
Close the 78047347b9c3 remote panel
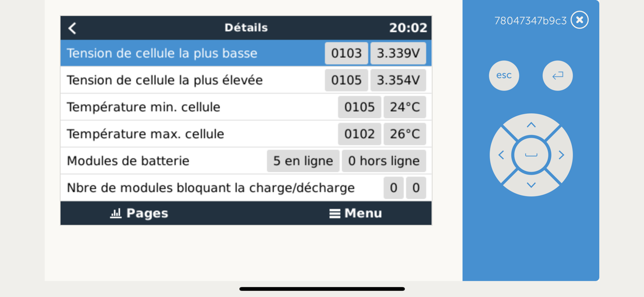[580, 20]
